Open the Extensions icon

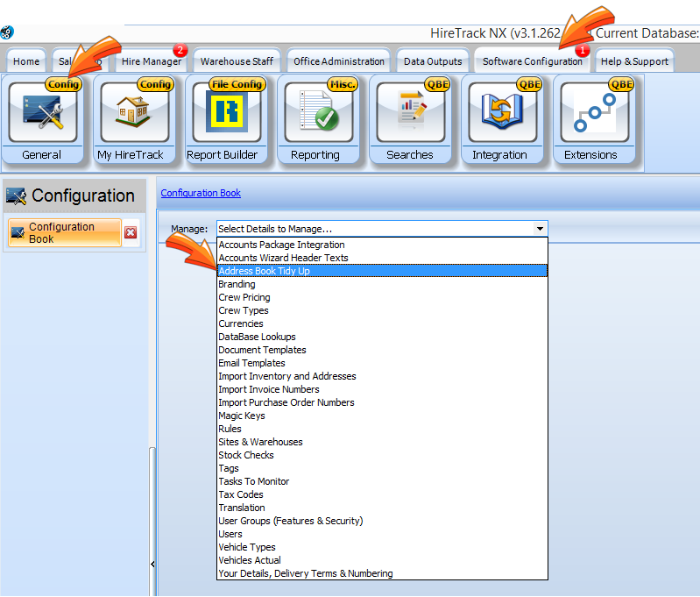pyautogui.click(x=593, y=113)
